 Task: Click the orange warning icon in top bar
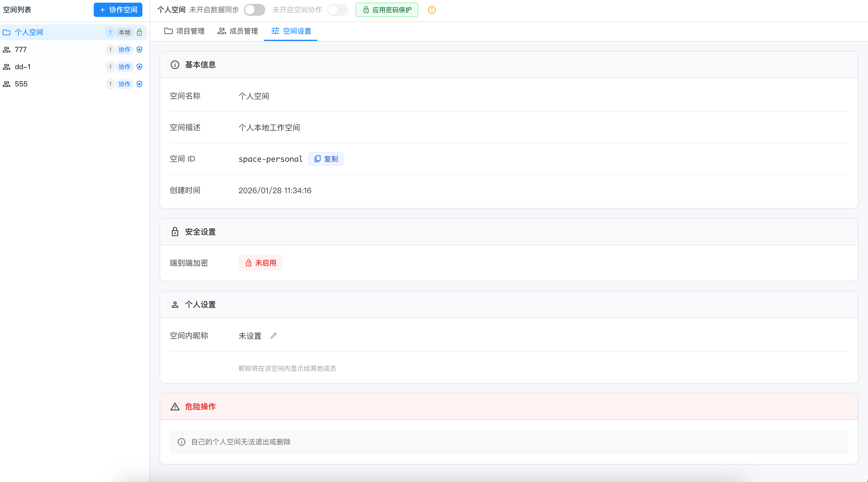point(432,10)
